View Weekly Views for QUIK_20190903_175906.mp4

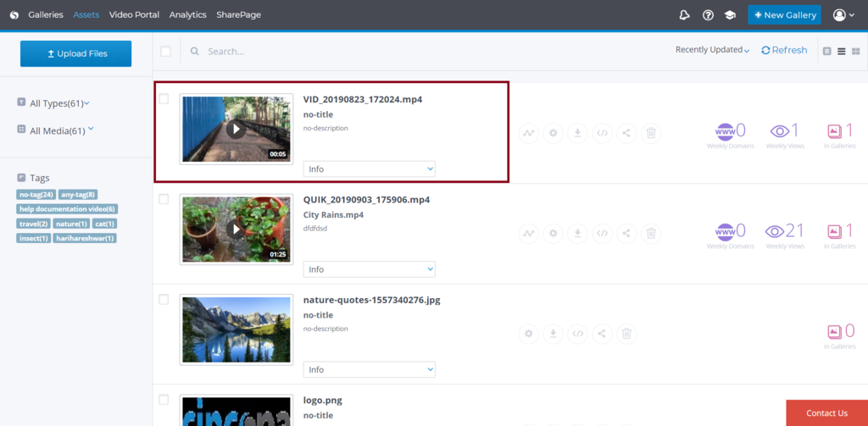(x=785, y=235)
